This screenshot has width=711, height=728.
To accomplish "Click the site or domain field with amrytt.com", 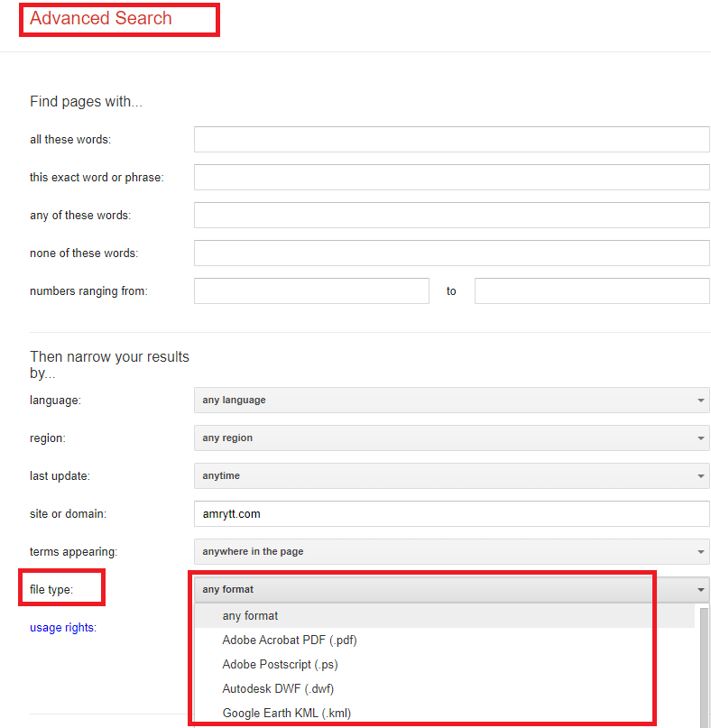I will click(x=451, y=514).
